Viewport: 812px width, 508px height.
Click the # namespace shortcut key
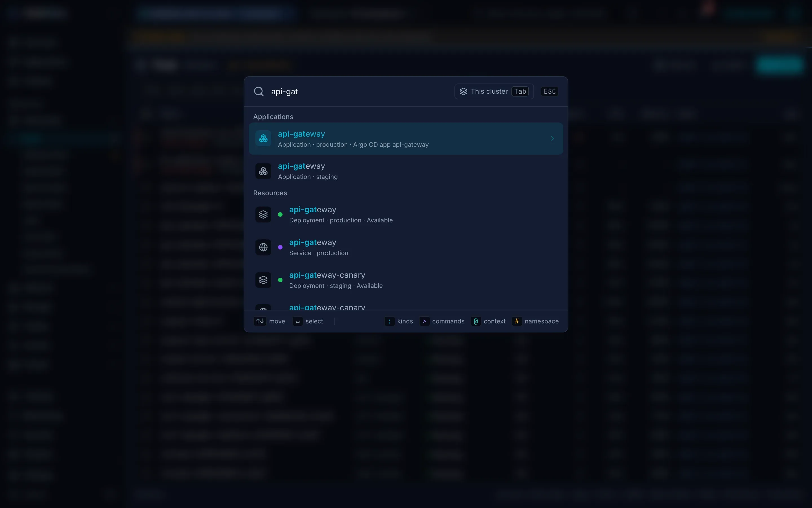tap(517, 321)
